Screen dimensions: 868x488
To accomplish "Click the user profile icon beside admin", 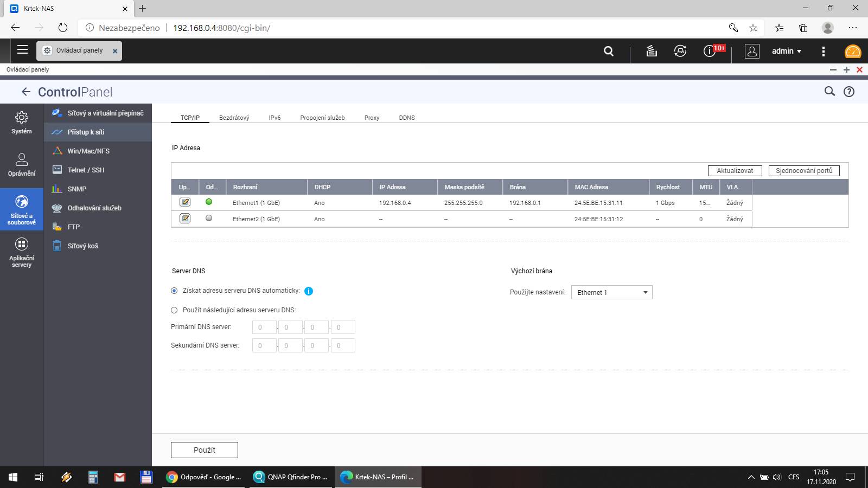I will coord(752,51).
